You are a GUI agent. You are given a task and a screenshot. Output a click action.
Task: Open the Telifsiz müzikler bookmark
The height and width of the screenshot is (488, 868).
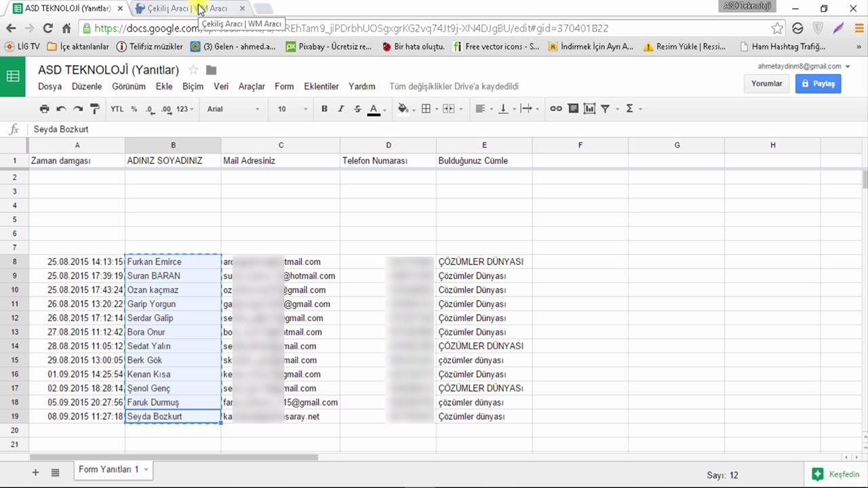(150, 47)
